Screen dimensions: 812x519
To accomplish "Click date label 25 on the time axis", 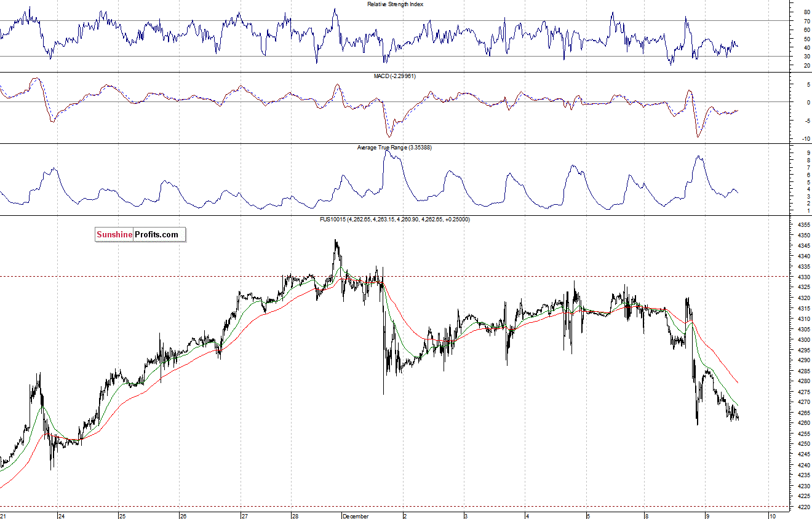I will click(122, 515).
